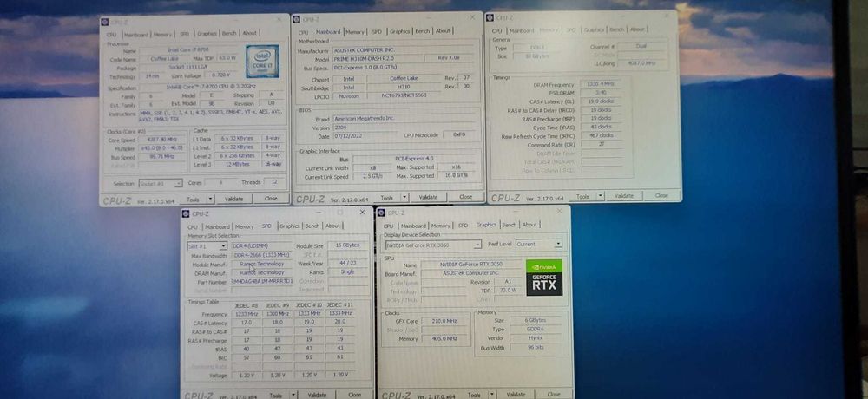Click Validate in CPU window
868x399 pixels.
point(234,199)
